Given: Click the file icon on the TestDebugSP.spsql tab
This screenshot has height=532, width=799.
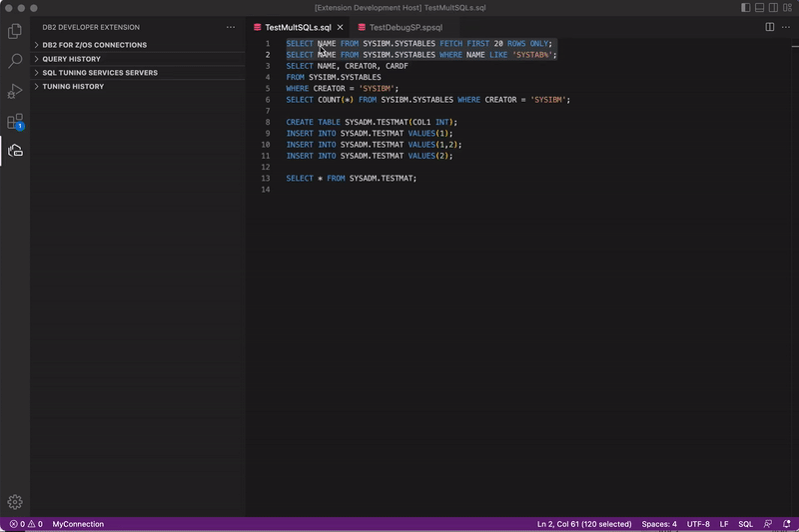Looking at the screenshot, I should point(362,28).
